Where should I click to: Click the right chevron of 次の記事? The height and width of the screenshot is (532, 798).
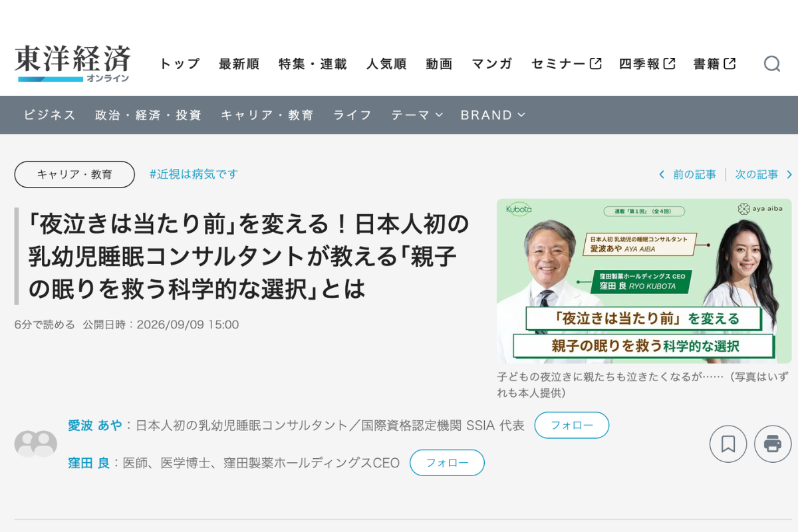coord(789,175)
